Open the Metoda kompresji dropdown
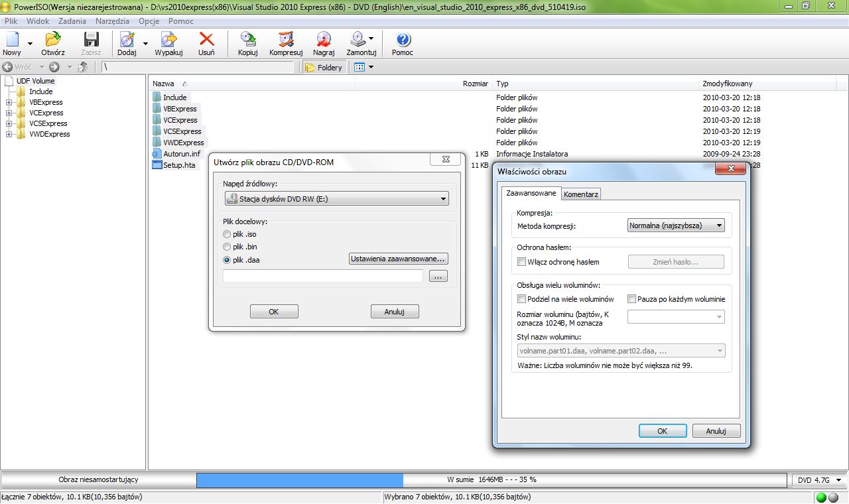Image resolution: width=849 pixels, height=504 pixels. (x=676, y=225)
